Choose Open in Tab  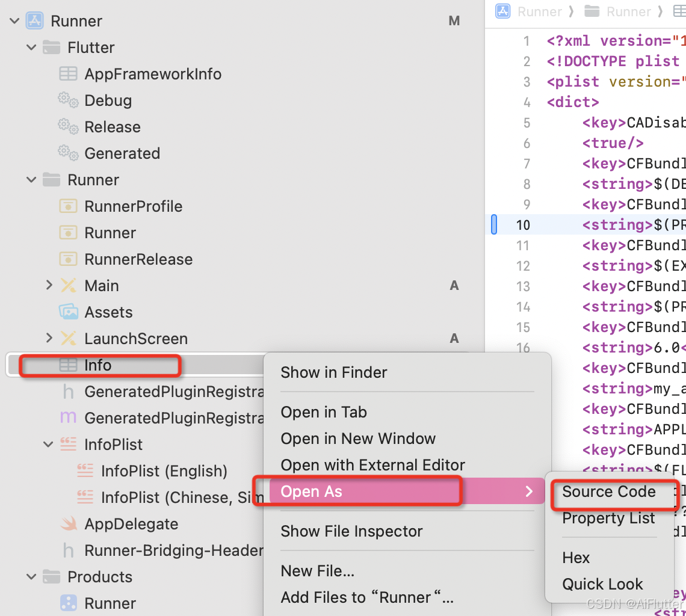407,412
